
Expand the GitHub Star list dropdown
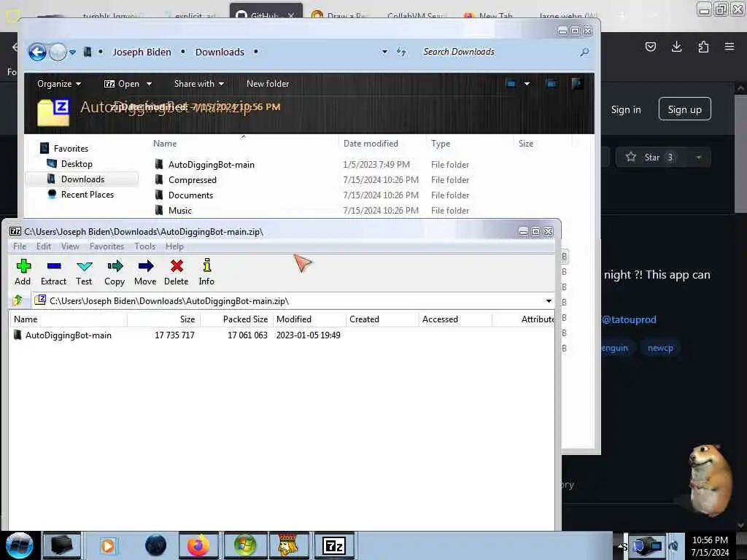coord(698,157)
